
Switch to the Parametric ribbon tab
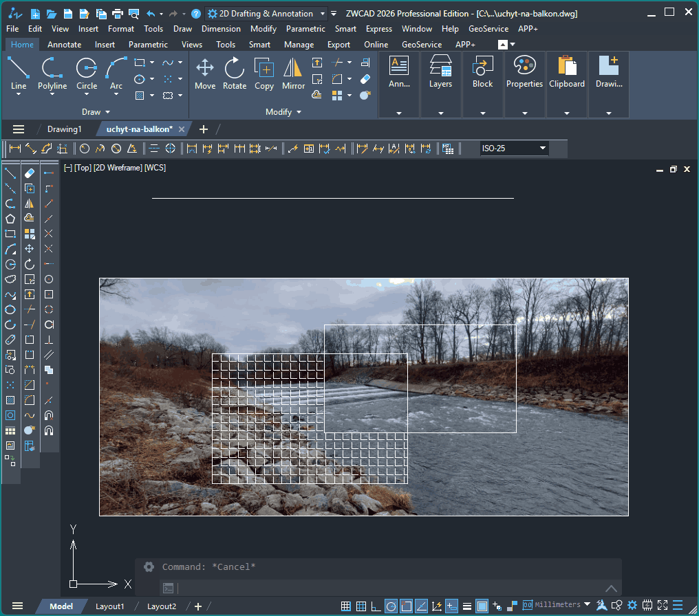click(x=148, y=45)
